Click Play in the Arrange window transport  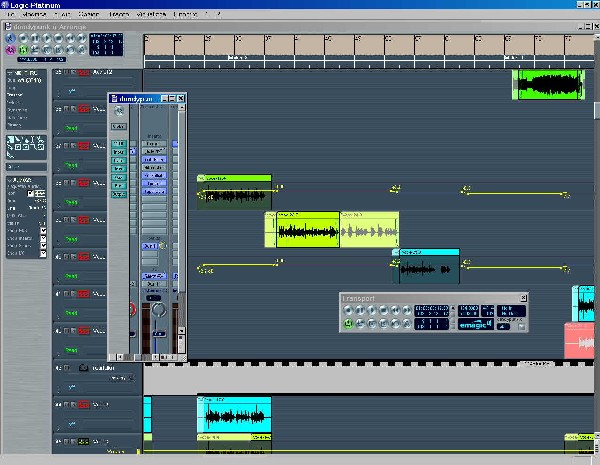(x=47, y=38)
